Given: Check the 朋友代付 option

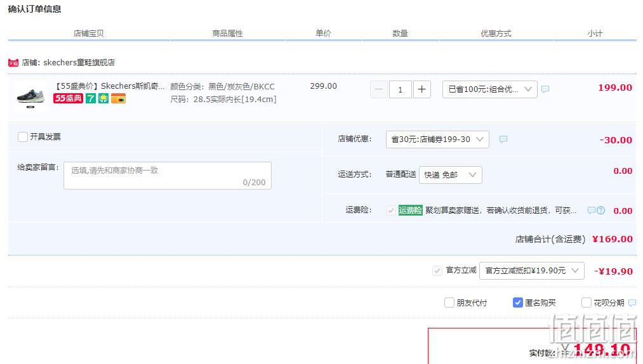Looking at the screenshot, I should [449, 303].
